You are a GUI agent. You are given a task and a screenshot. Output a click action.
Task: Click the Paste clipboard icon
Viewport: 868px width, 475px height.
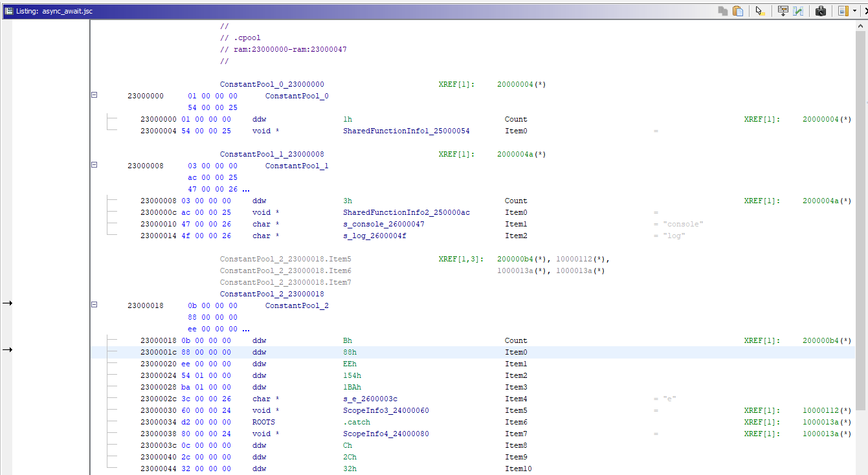[x=737, y=11]
